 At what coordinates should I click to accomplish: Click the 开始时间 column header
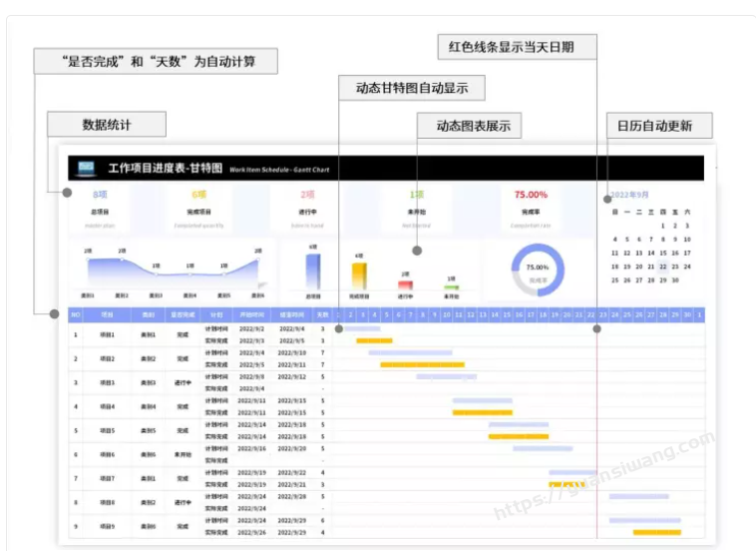250,314
